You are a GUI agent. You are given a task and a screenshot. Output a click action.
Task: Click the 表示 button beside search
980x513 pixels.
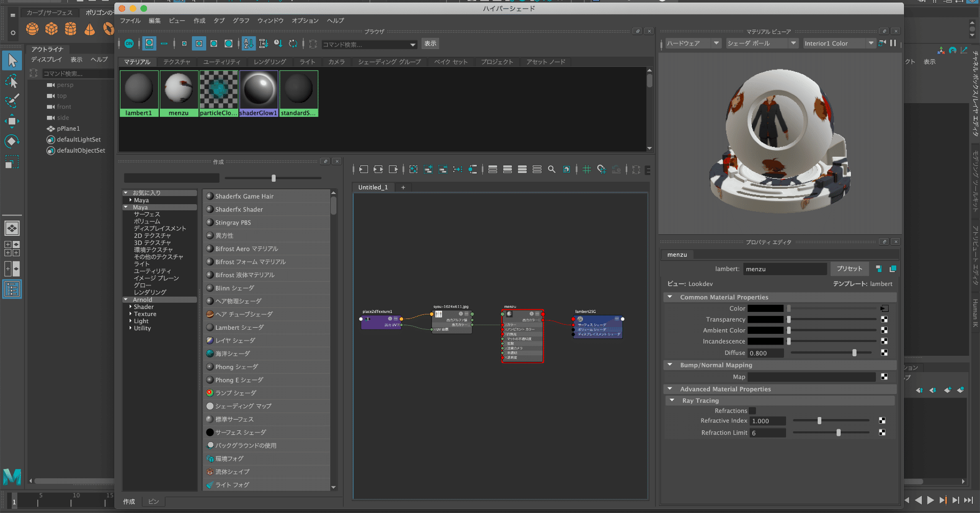(430, 44)
